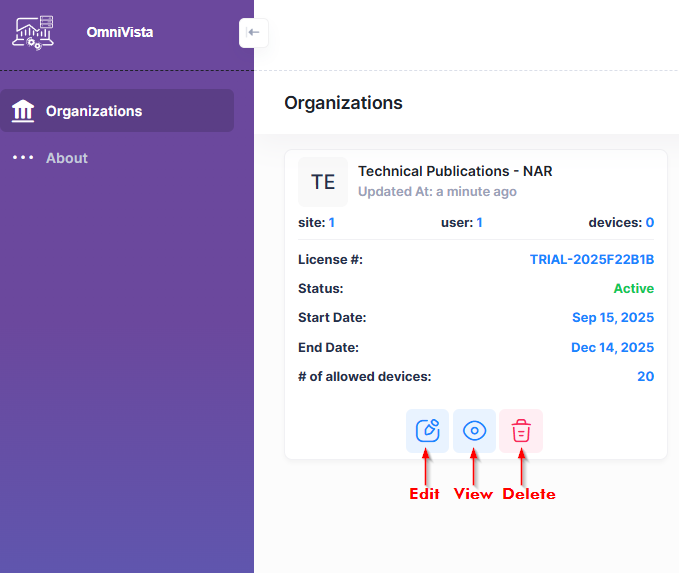
Task: Open the Organizations sidebar menu item
Action: click(94, 111)
